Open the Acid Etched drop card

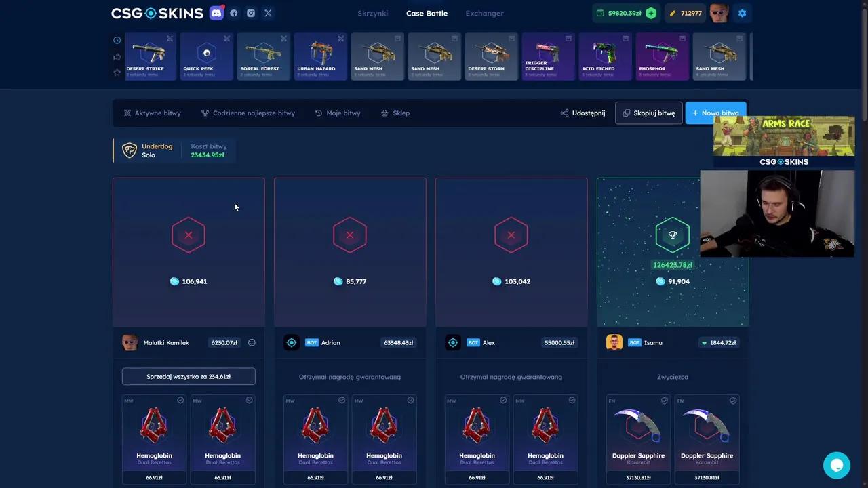(605, 56)
